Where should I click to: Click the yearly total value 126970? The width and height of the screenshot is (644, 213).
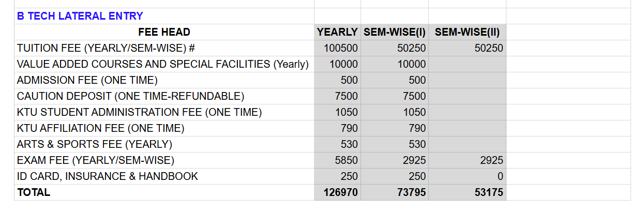coord(337,192)
